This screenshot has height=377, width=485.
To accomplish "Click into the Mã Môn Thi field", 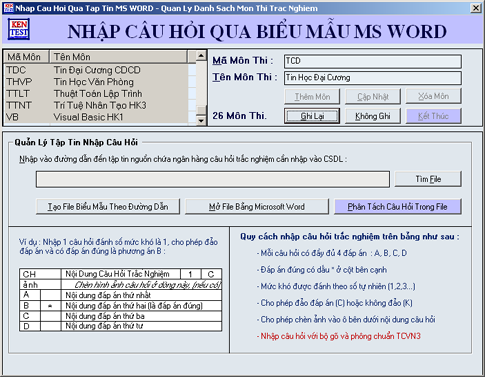I will coord(373,61).
